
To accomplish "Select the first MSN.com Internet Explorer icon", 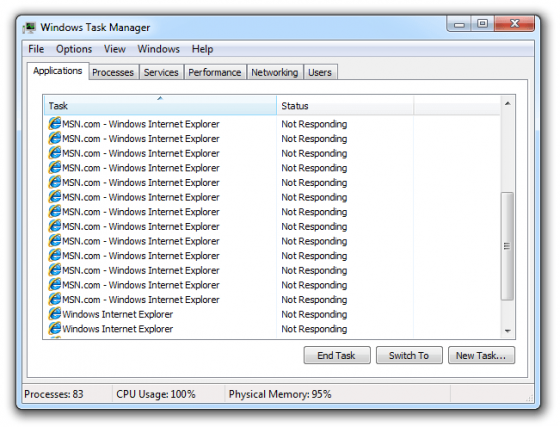I will (55, 124).
